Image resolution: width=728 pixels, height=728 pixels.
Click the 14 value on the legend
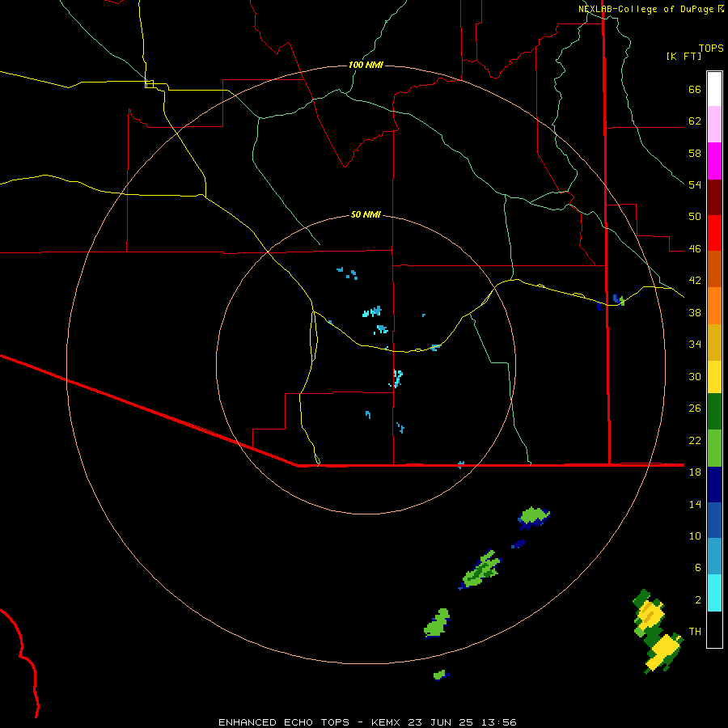click(x=695, y=504)
